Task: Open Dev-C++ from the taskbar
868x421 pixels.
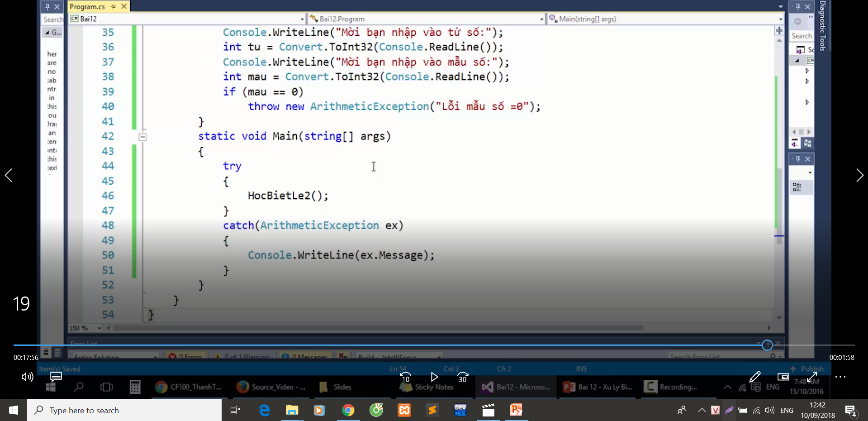Action: pyautogui.click(x=460, y=410)
